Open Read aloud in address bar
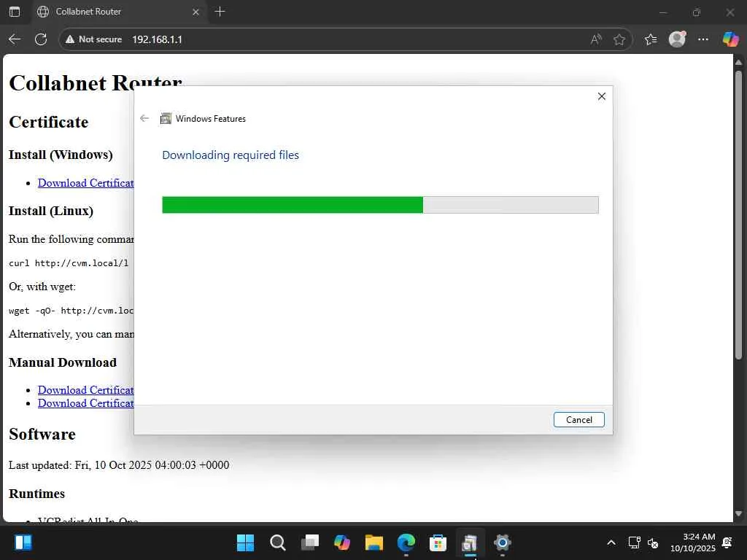Viewport: 747px width, 560px height. click(x=595, y=39)
